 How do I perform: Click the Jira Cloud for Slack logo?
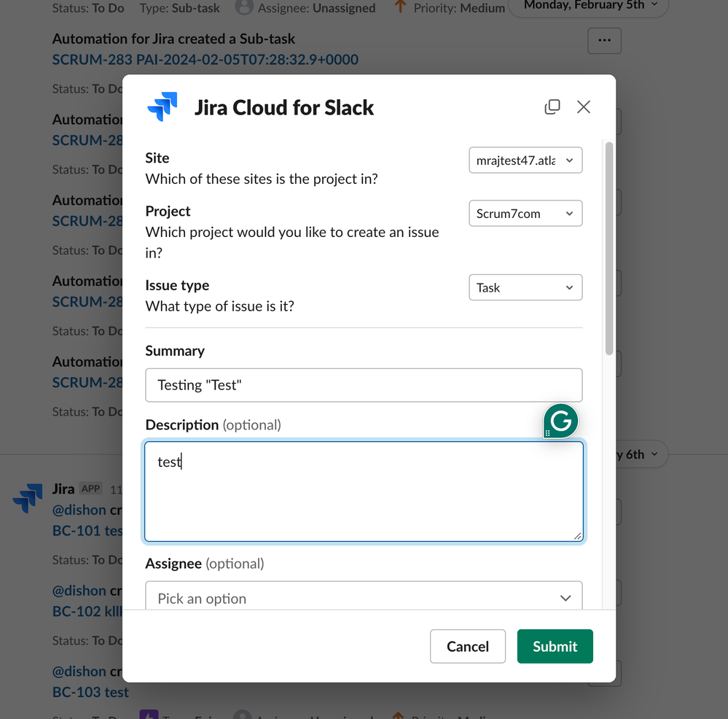(x=163, y=107)
